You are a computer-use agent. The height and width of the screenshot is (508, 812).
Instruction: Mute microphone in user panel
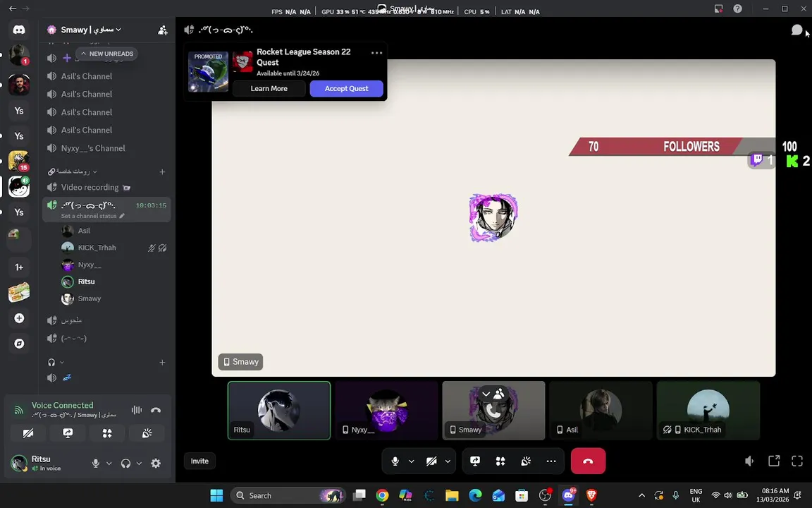pyautogui.click(x=96, y=464)
